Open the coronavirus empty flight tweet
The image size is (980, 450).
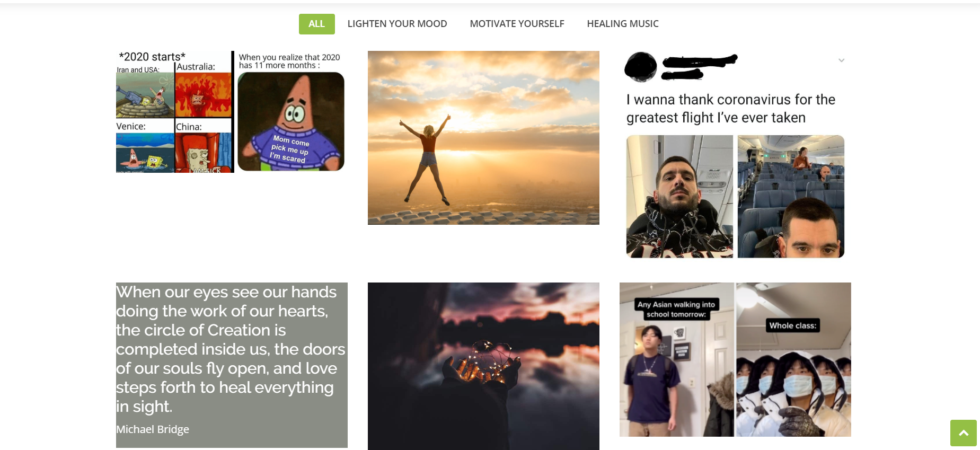pyautogui.click(x=735, y=155)
